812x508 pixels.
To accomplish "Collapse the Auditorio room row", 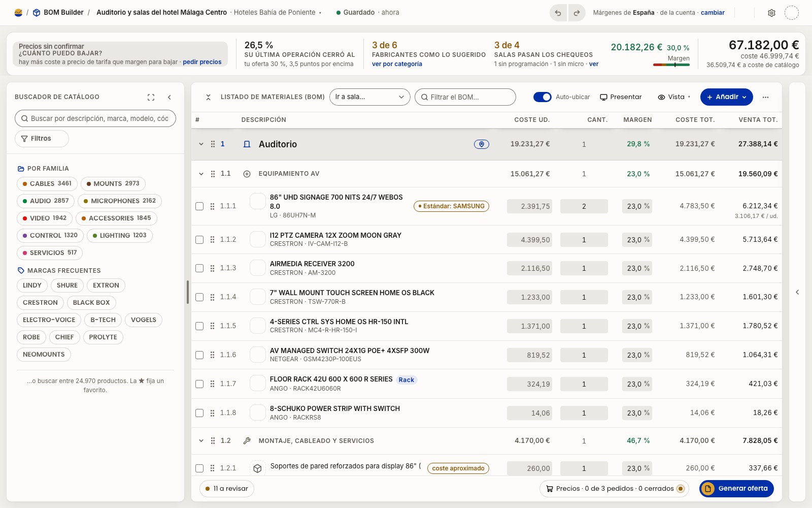I will [201, 144].
